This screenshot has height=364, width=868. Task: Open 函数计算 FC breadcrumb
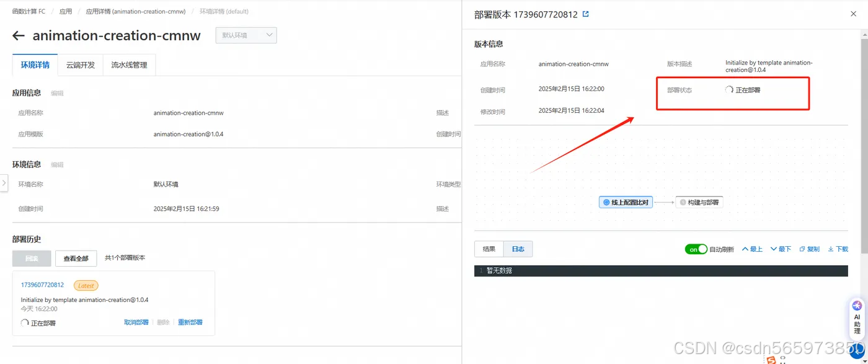point(29,12)
